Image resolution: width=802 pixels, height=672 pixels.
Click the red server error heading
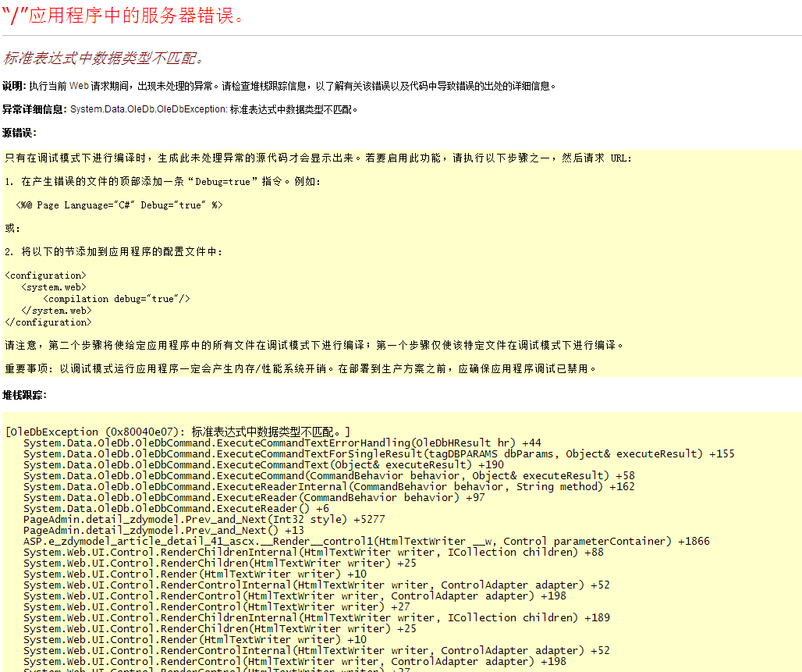click(123, 16)
